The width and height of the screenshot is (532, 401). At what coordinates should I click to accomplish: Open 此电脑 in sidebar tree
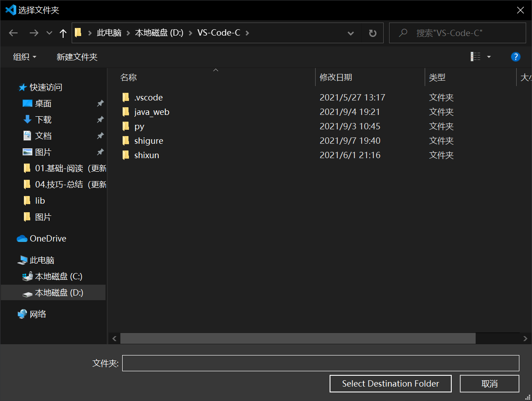pyautogui.click(x=36, y=260)
